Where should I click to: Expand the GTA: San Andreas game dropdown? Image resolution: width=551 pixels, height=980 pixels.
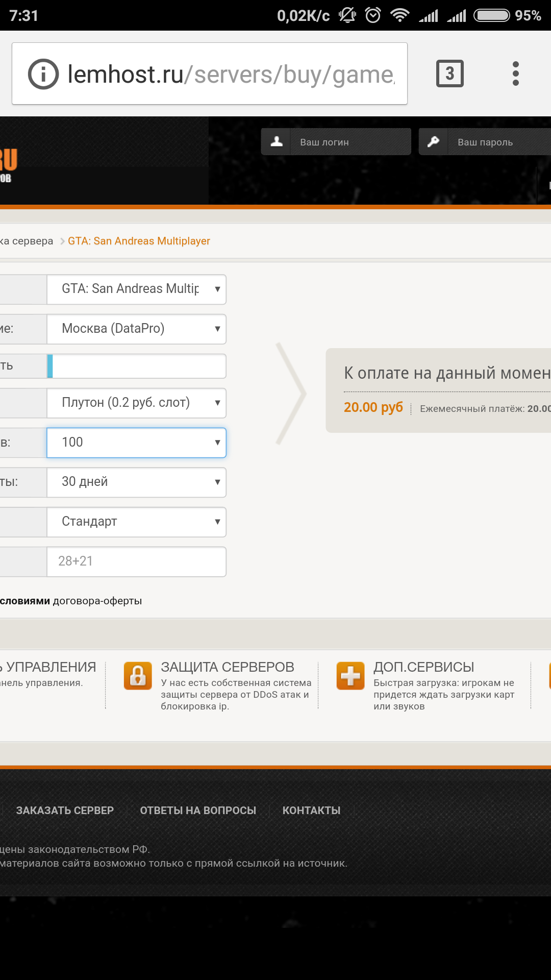(x=136, y=289)
